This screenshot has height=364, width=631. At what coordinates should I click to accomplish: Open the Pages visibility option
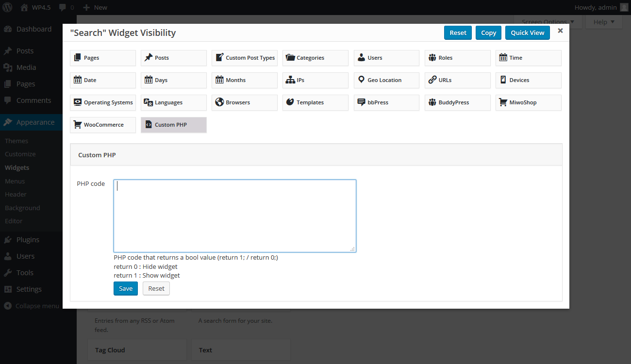coord(103,58)
